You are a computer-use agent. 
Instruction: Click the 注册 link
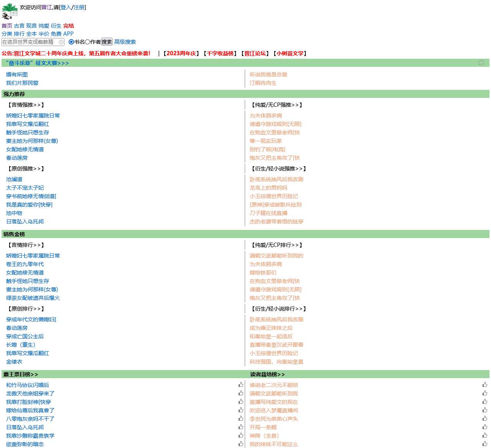[79, 7]
